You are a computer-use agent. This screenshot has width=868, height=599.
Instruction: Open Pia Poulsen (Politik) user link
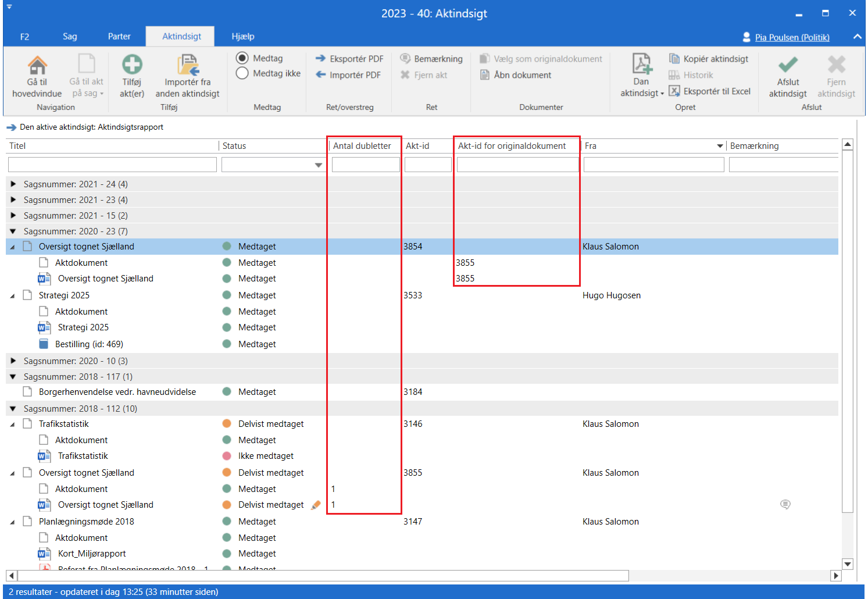(x=792, y=37)
